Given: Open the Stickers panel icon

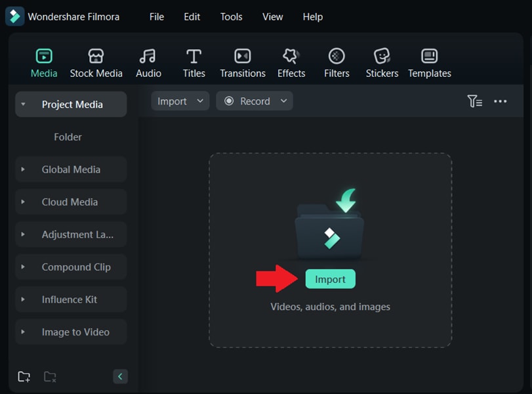Looking at the screenshot, I should 382,56.
